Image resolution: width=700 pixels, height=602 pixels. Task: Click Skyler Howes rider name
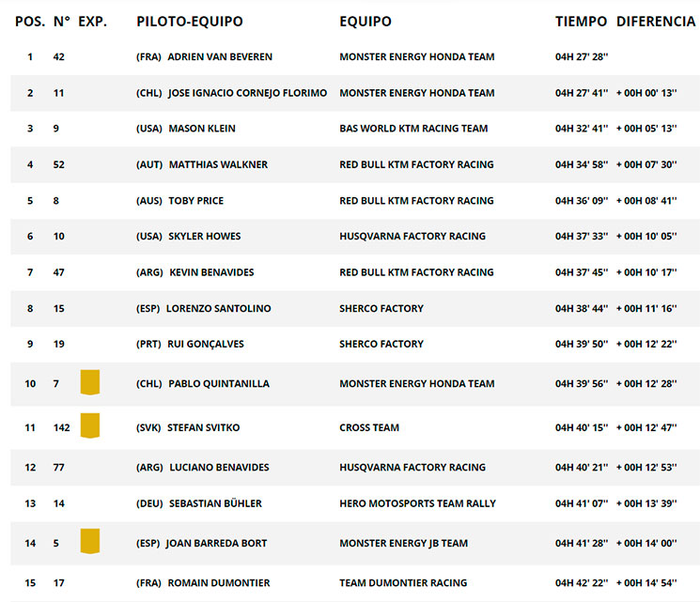click(205, 236)
